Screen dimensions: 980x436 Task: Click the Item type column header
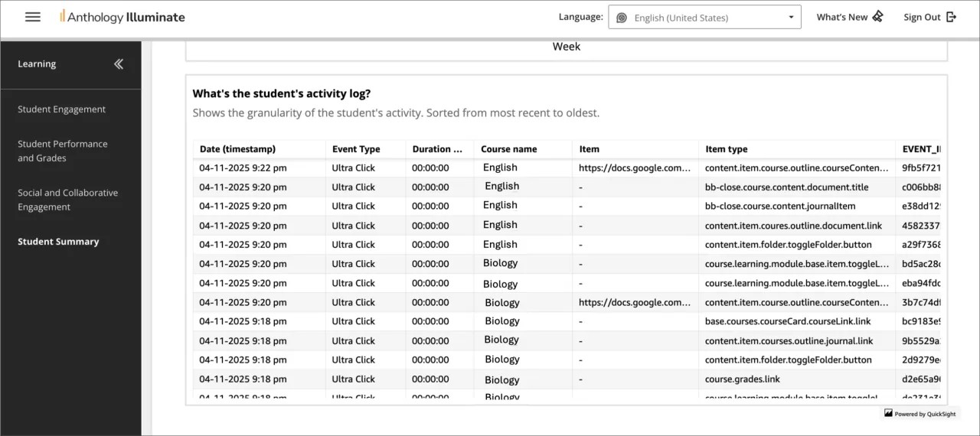pos(726,149)
